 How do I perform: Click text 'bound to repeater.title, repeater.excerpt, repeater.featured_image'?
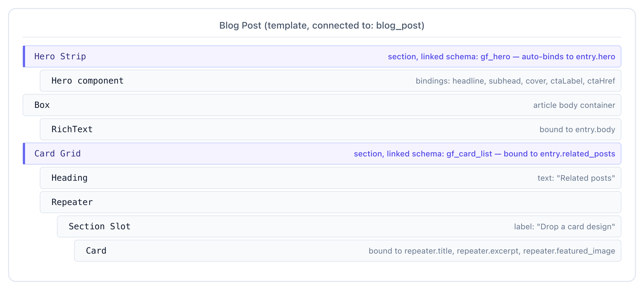pos(492,251)
